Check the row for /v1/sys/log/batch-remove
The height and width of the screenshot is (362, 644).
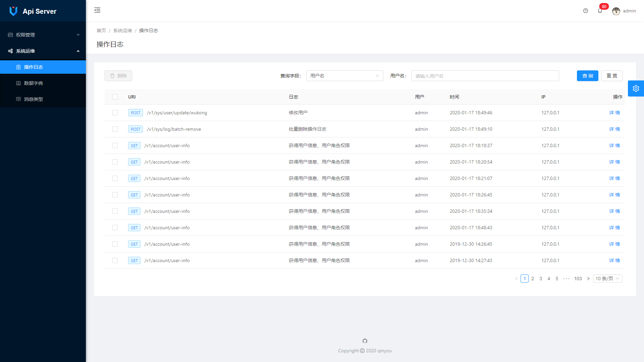[115, 129]
